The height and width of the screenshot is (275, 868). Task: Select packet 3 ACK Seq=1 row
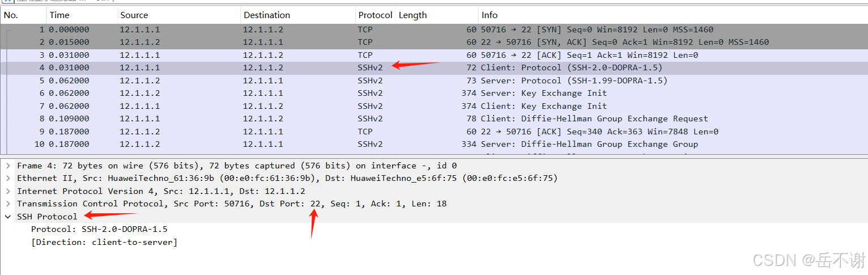coord(434,55)
